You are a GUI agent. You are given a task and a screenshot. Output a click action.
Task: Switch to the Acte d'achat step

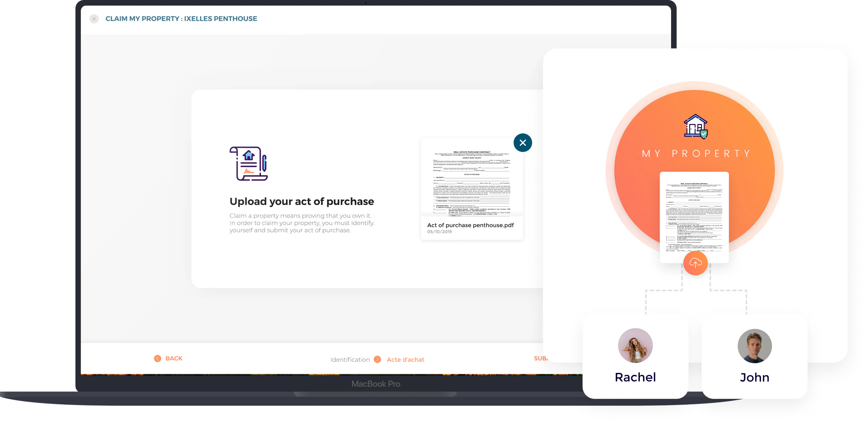tap(405, 360)
